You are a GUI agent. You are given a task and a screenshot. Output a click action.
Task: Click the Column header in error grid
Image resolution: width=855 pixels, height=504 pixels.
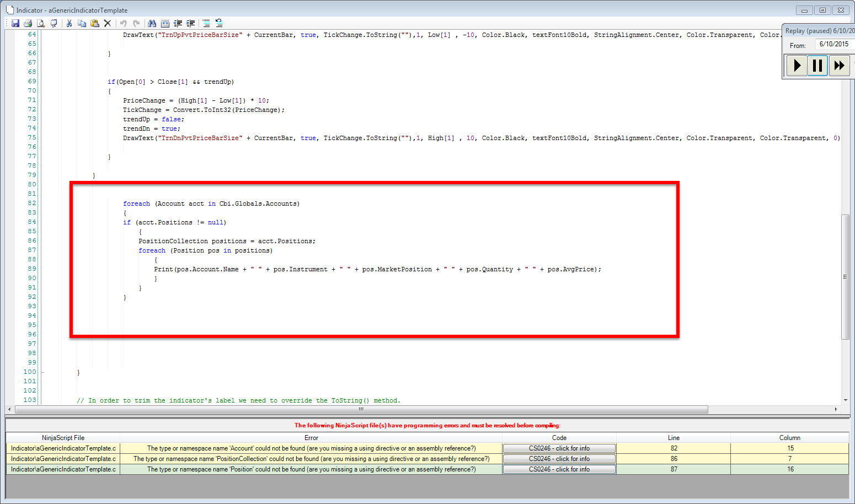click(789, 438)
